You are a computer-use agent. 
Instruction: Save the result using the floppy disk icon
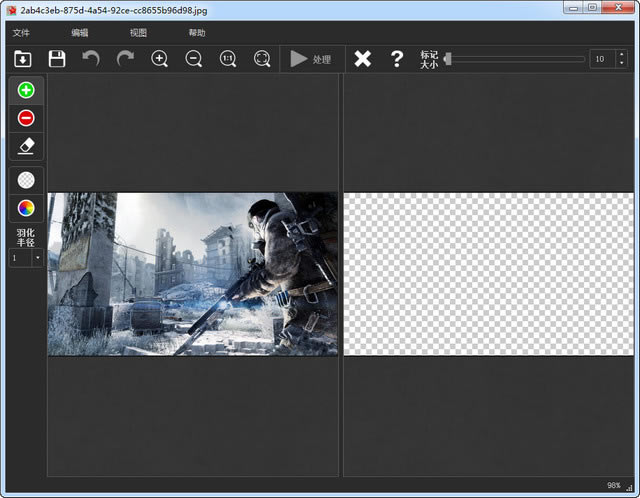(x=57, y=59)
